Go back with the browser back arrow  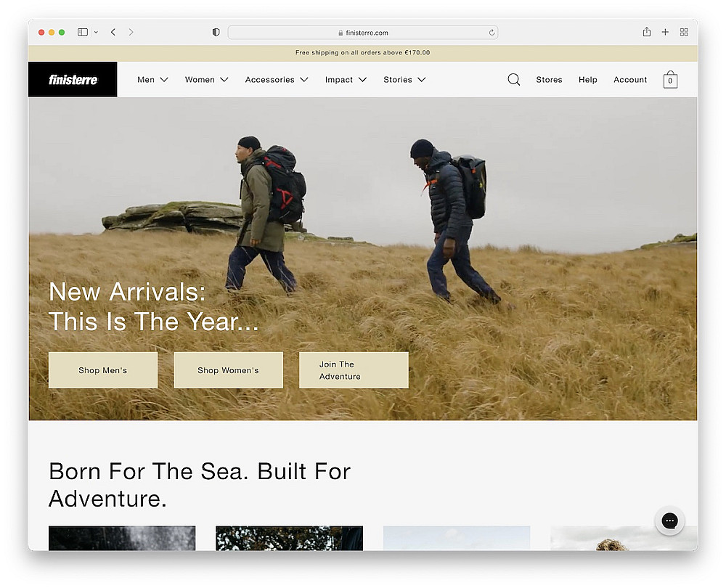113,32
